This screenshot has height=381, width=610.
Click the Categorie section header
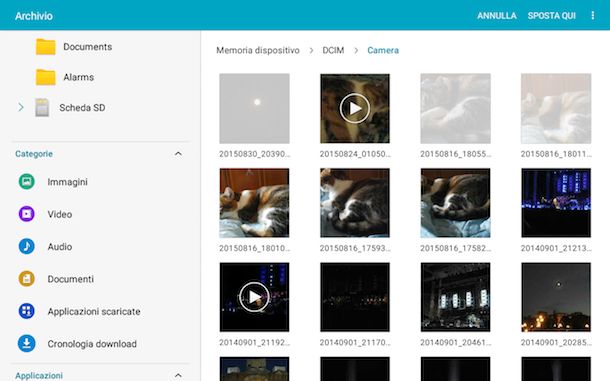(x=34, y=154)
